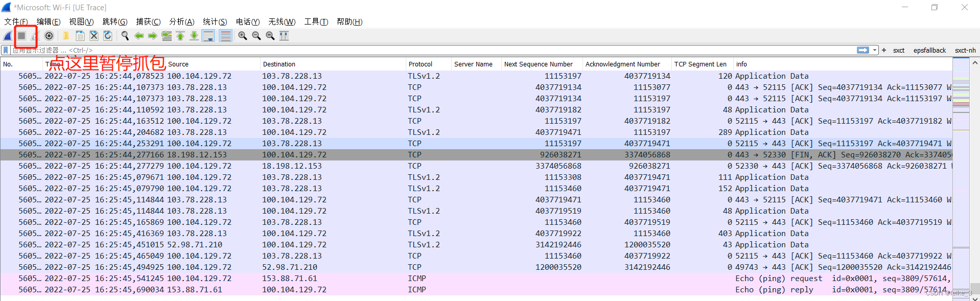Toggle packet list colorization

225,36
